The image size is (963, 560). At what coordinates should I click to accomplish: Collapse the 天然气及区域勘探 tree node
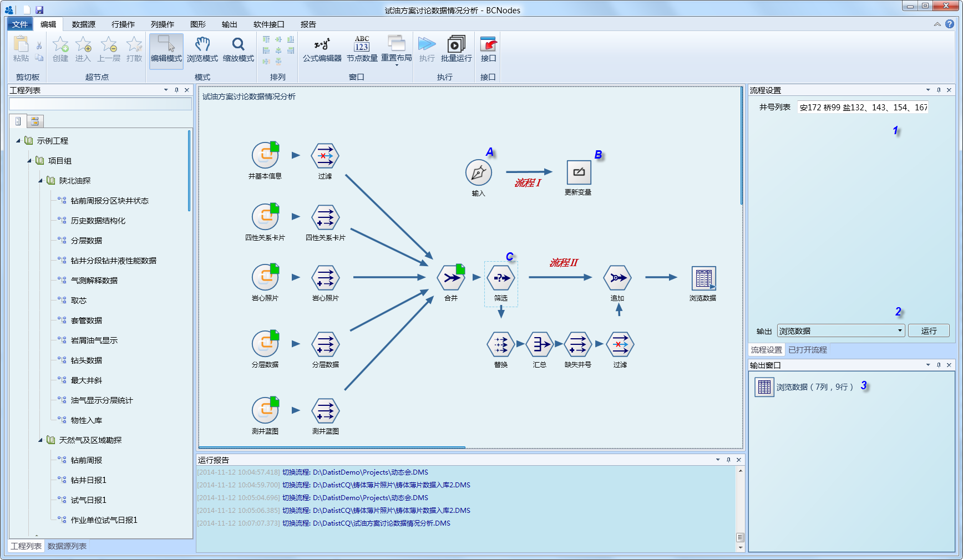pos(40,440)
